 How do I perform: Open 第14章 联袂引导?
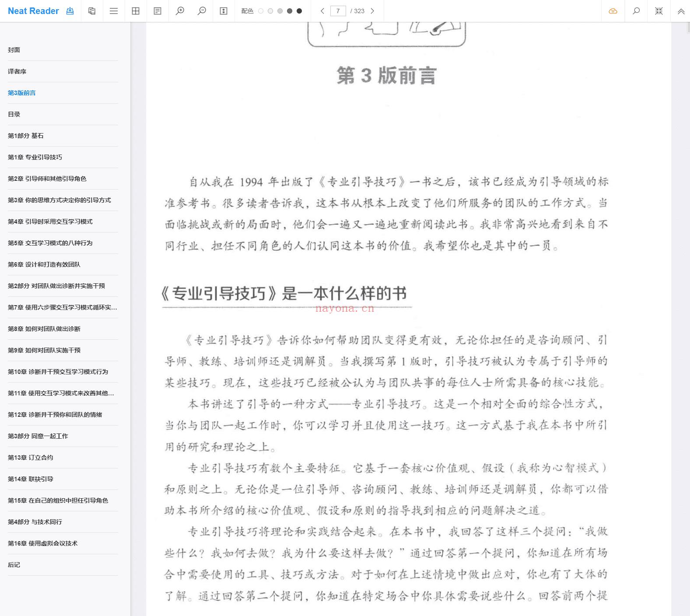coord(63,479)
